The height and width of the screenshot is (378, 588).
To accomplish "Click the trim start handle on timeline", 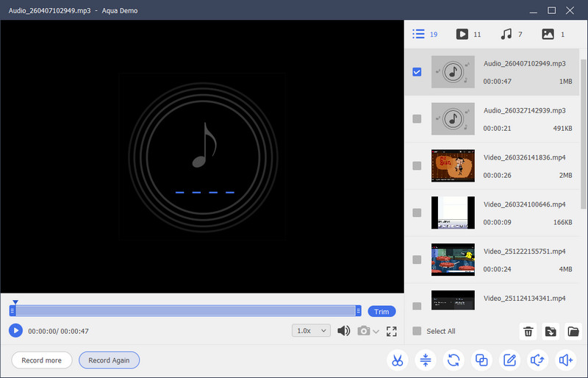I will [12, 311].
